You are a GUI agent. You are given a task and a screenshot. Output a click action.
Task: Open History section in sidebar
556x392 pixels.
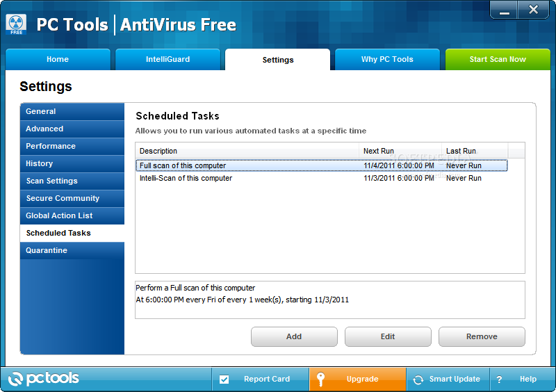click(72, 163)
